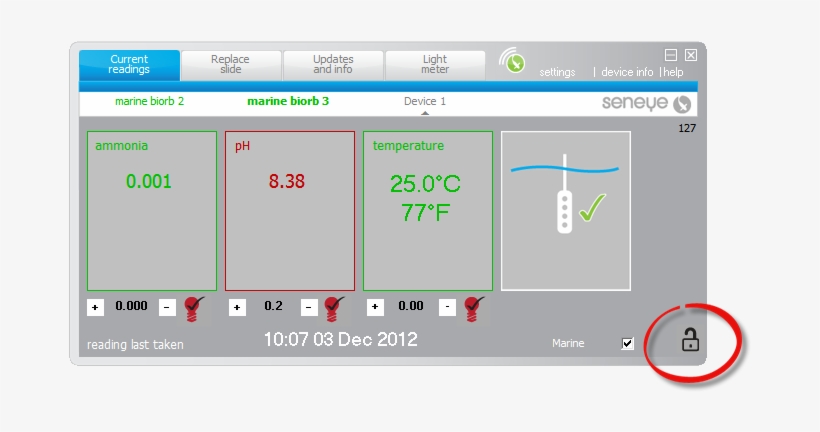Decrease the ammonia offset with minus button
820x432 pixels.
click(167, 307)
